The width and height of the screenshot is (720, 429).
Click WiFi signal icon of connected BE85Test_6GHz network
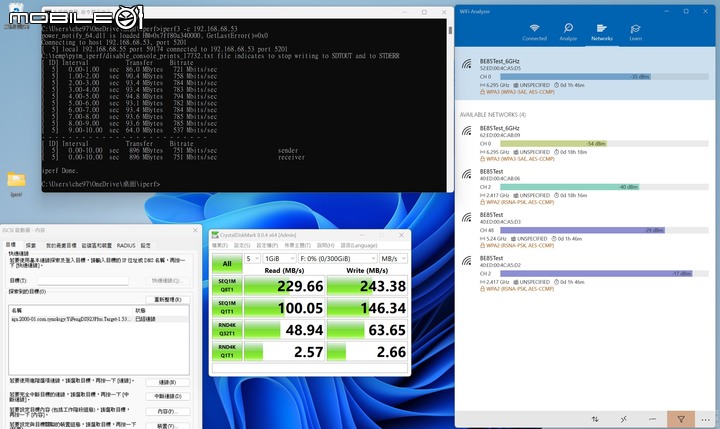point(467,64)
